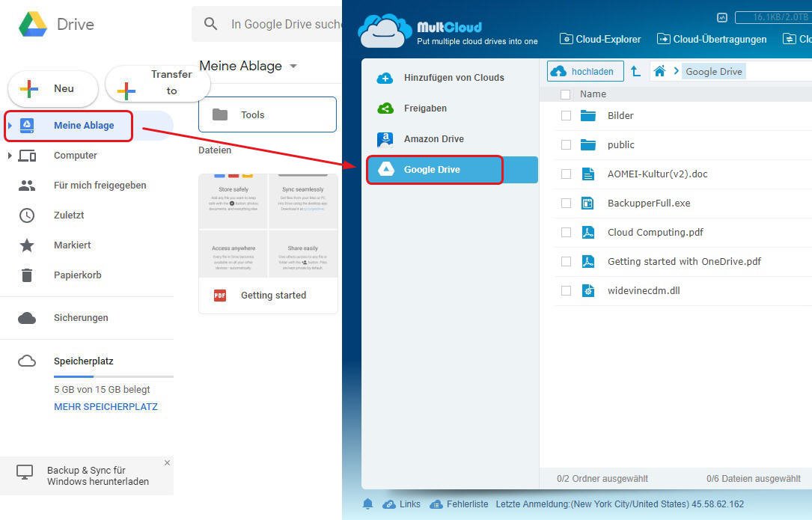Click the Markiert star icon
Screen dimensions: 812x520
pos(27,245)
